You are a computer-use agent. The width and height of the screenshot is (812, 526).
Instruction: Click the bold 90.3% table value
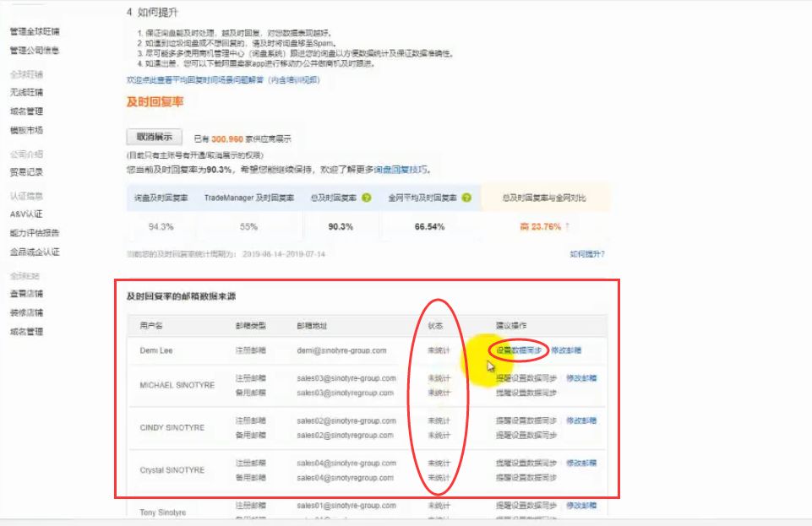[341, 226]
